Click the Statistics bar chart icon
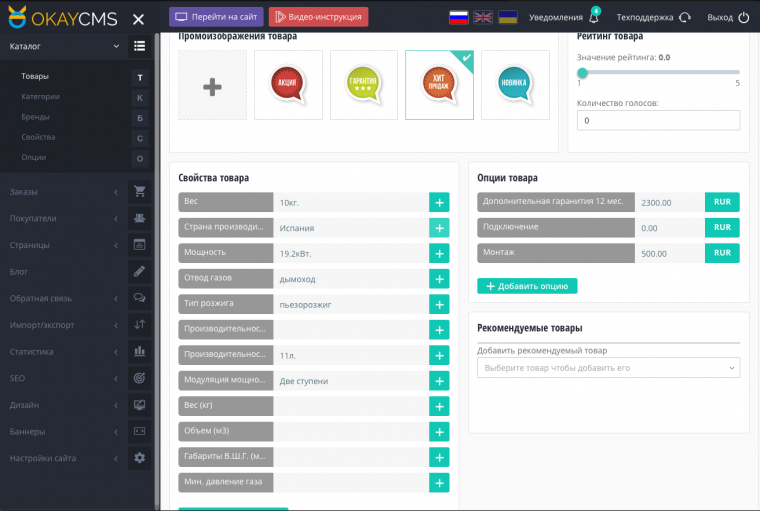Screen dimensions: 760x511 coord(139,351)
